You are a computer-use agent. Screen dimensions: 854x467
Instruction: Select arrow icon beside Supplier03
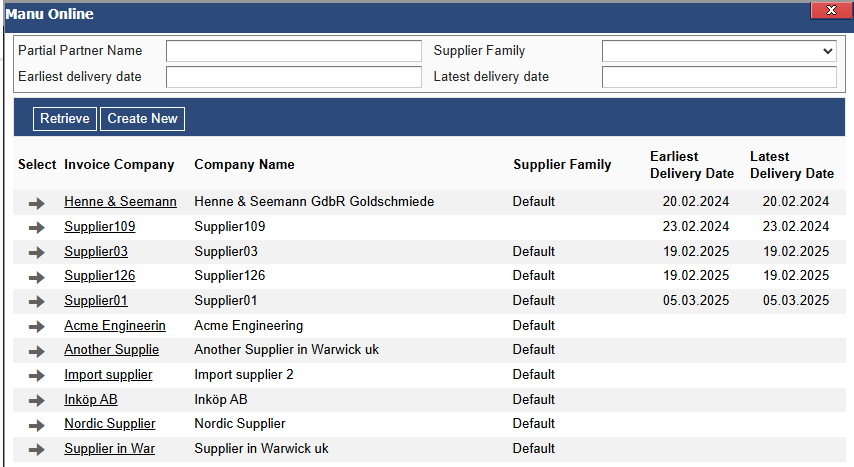[x=37, y=252]
